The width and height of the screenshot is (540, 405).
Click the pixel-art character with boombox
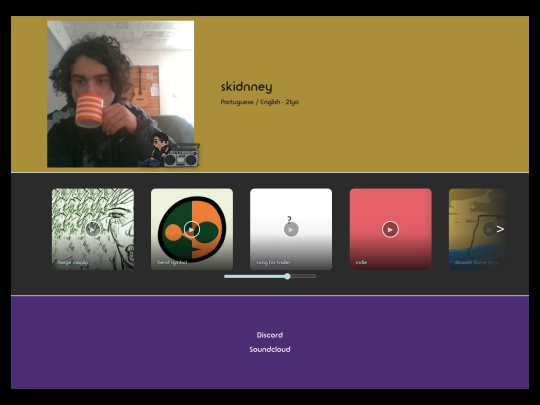coord(171,150)
